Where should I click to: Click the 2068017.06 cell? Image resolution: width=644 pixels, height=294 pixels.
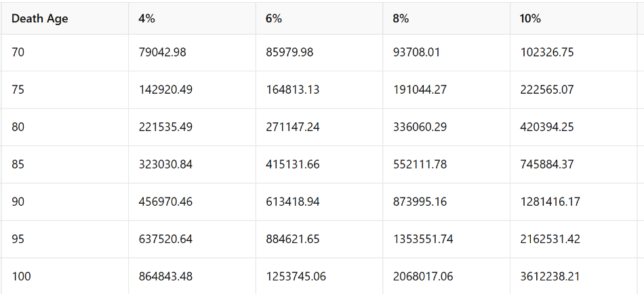(x=447, y=276)
